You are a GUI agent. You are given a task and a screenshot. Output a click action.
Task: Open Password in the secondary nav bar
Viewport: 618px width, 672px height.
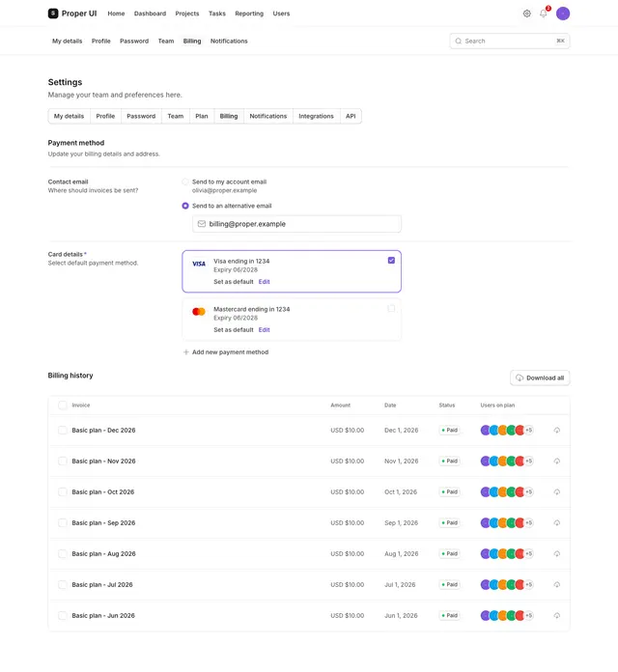[134, 42]
